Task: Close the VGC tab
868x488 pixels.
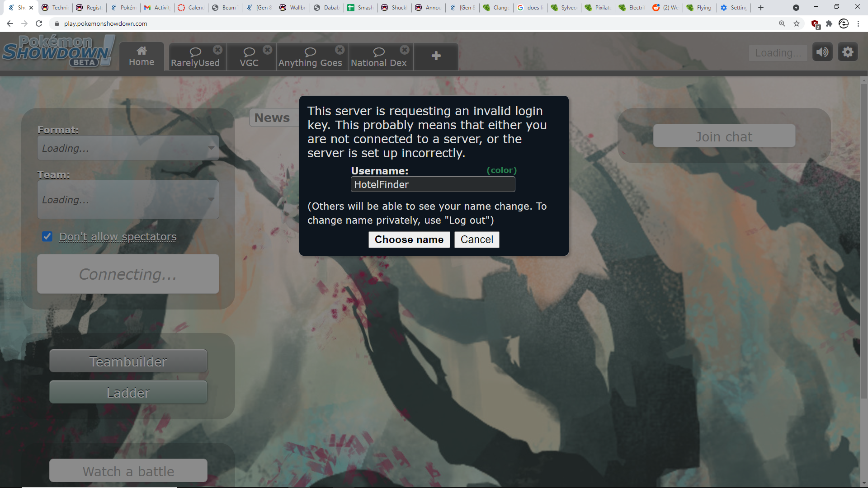Action: click(267, 49)
